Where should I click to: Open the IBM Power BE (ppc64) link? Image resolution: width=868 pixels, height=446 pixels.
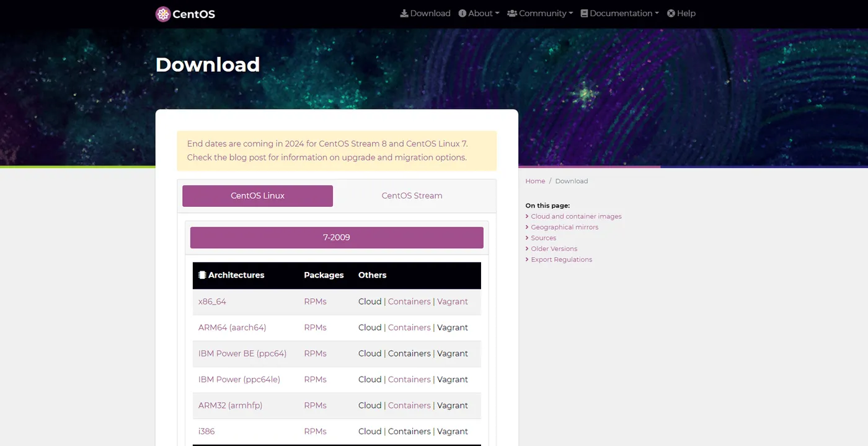coord(242,354)
